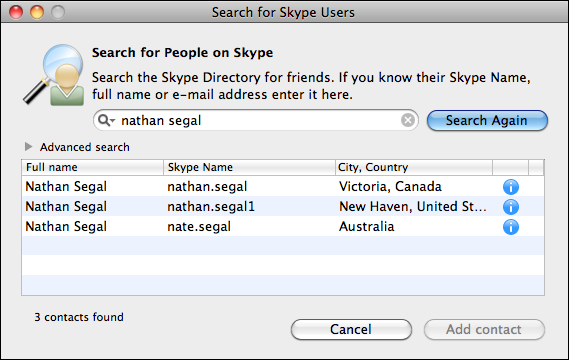Open info for nathan.segal in Victoria, Canada
This screenshot has height=360, width=569.
coord(511,187)
